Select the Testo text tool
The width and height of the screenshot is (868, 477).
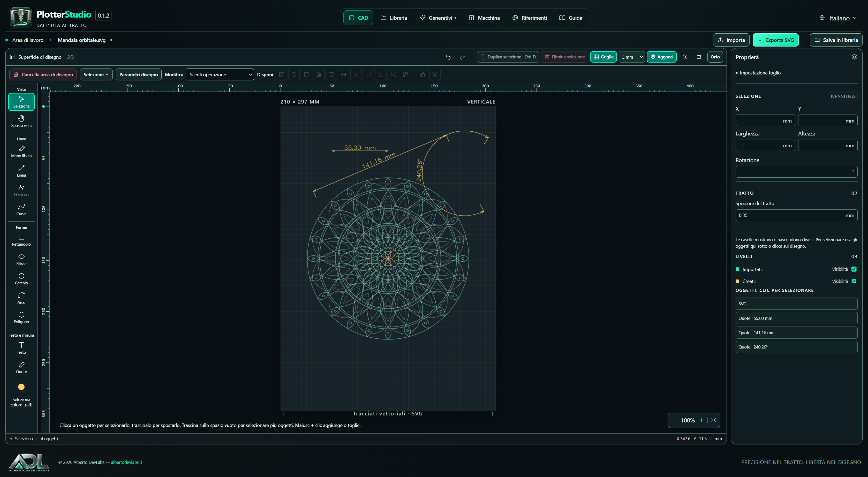[21, 348]
